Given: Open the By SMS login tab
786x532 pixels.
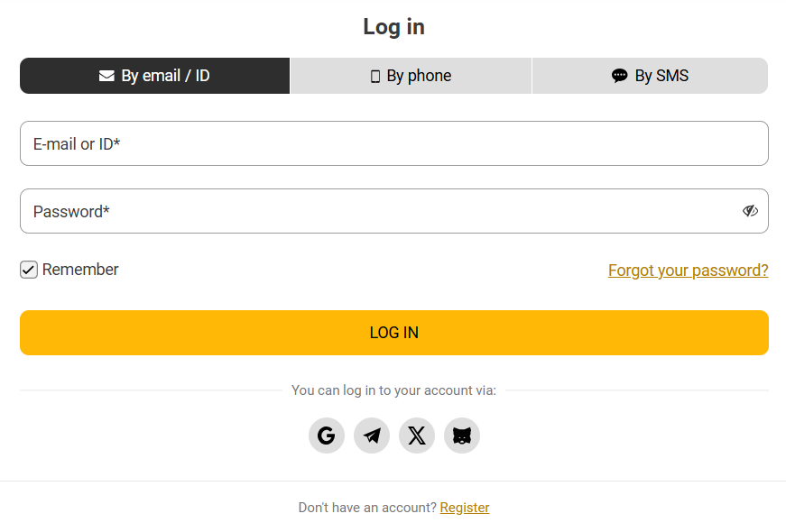Looking at the screenshot, I should pos(650,76).
